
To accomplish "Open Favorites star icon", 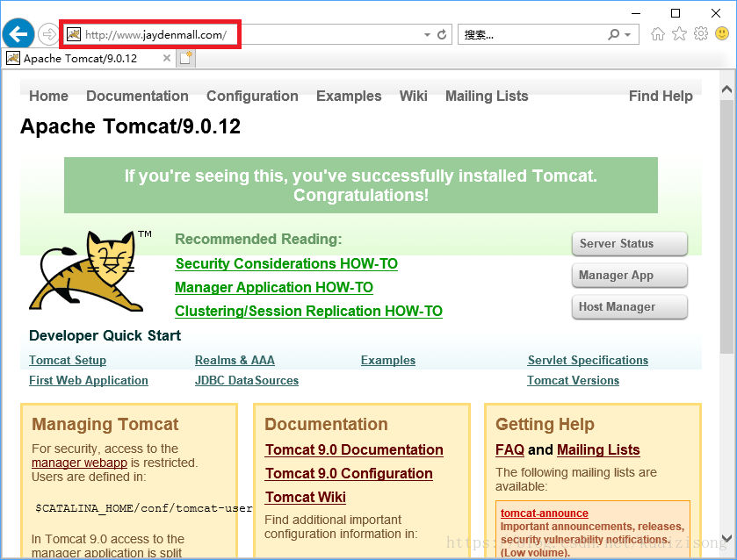I will 679,34.
